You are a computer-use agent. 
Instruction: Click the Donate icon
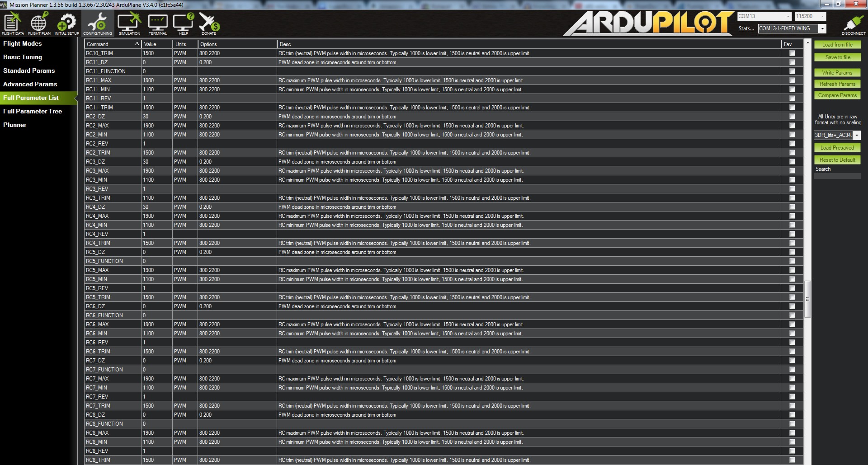[x=208, y=24]
